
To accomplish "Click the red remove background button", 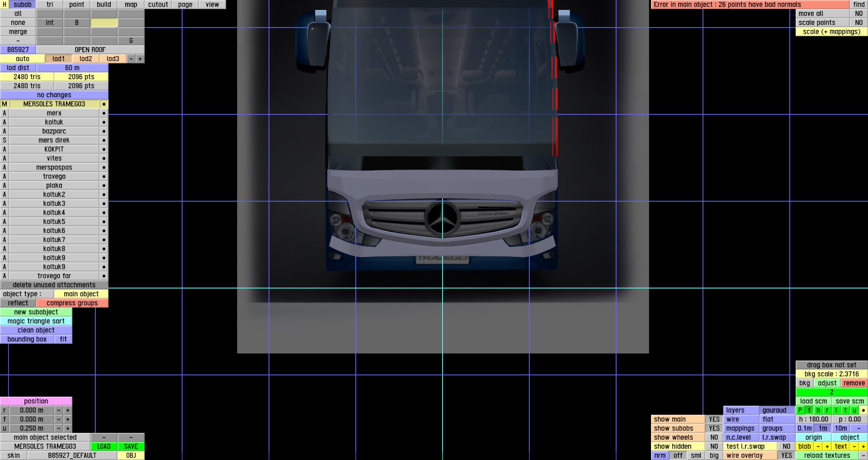I will point(854,383).
